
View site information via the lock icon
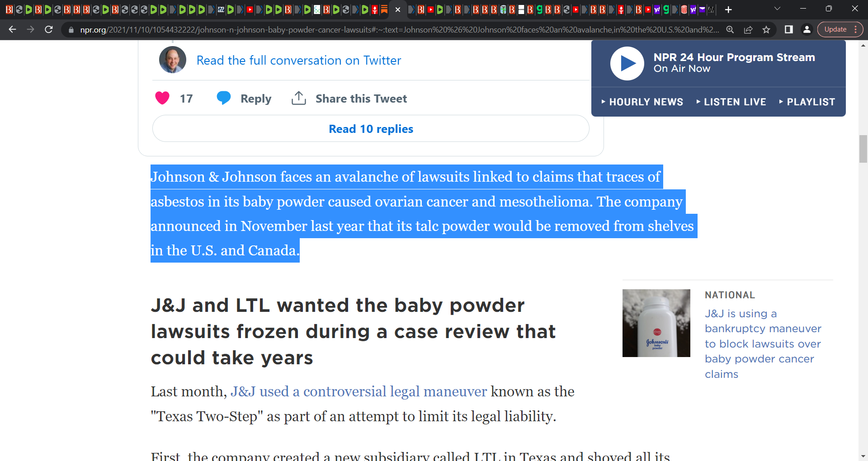click(71, 30)
